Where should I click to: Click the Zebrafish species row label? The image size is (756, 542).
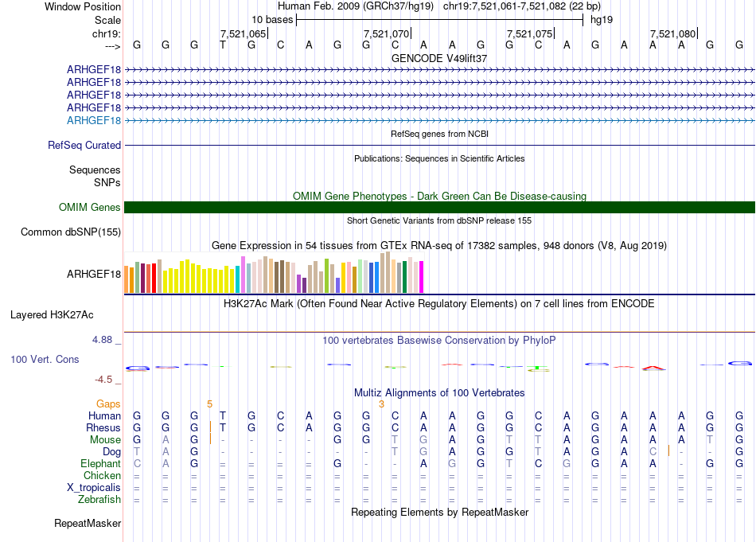99,500
